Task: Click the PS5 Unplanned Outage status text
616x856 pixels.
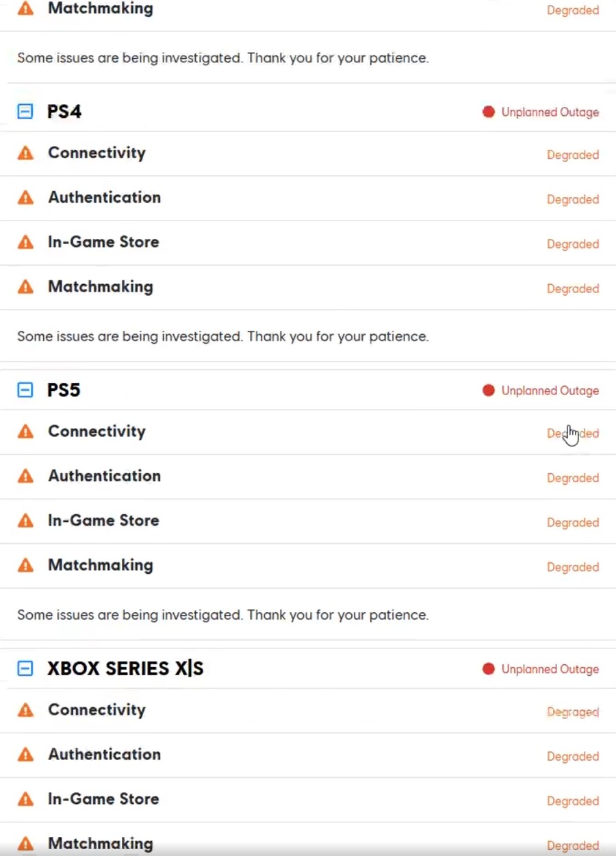Action: pyautogui.click(x=550, y=391)
